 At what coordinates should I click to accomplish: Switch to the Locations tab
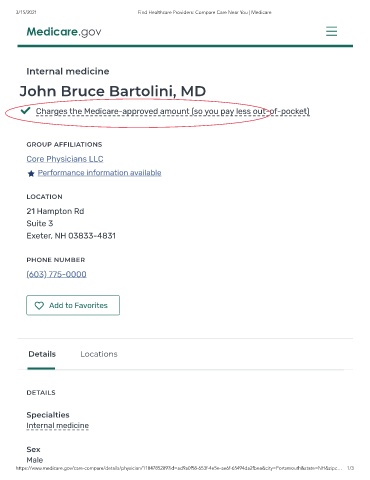point(99,354)
